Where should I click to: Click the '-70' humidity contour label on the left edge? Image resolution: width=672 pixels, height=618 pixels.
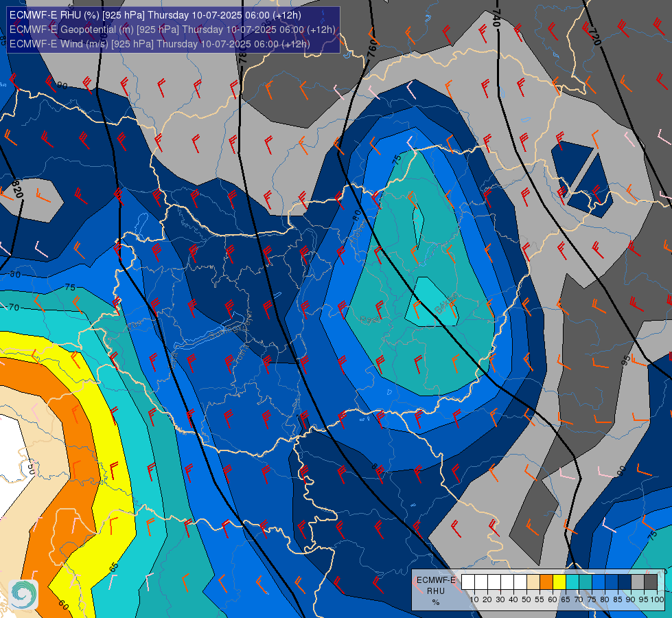pos(13,307)
